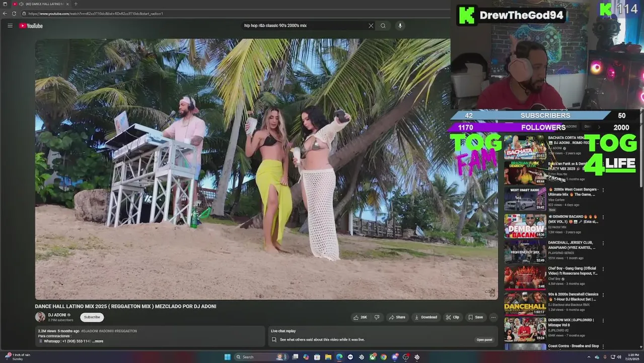
Task: Open the Dancehall Classics Blackout thumbnail
Action: pos(525,304)
